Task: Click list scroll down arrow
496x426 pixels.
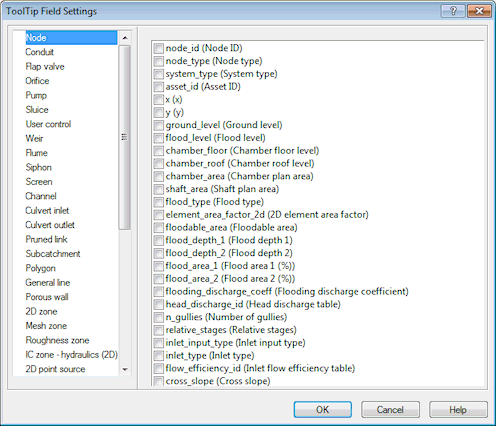Action: click(x=125, y=369)
